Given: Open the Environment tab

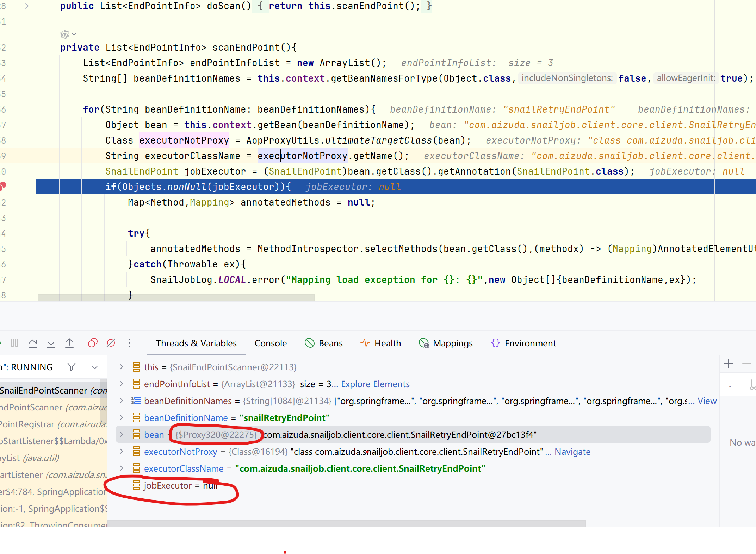Looking at the screenshot, I should click(x=523, y=343).
